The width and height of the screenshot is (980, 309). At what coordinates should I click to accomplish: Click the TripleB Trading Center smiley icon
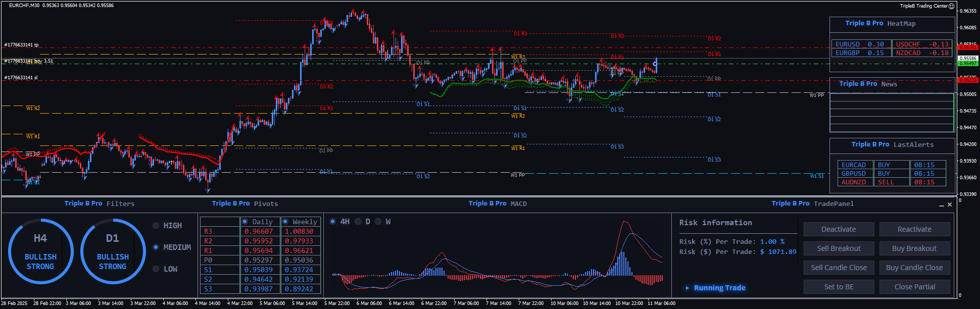coord(952,6)
